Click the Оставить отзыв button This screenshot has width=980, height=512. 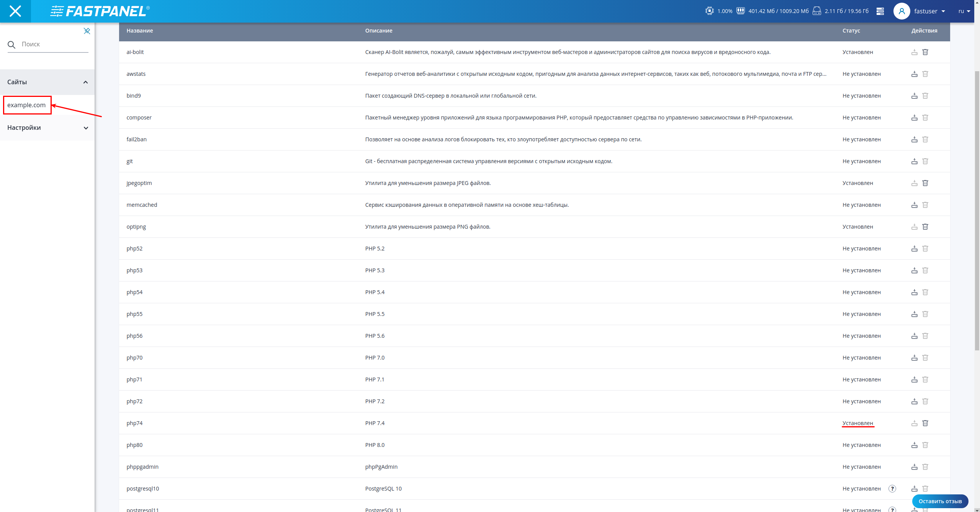(x=940, y=501)
